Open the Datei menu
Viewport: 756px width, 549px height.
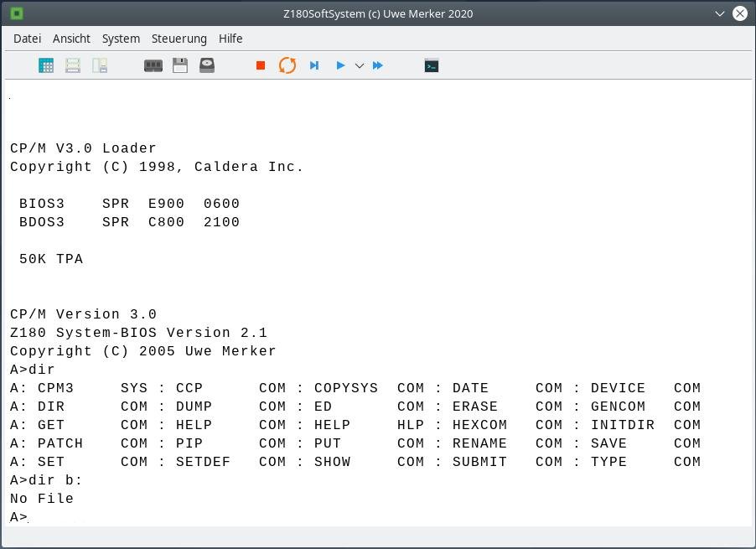[x=27, y=39]
